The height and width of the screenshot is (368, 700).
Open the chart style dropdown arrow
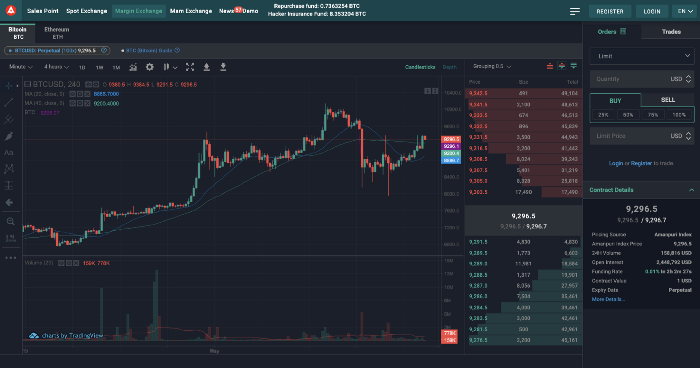[x=175, y=67]
